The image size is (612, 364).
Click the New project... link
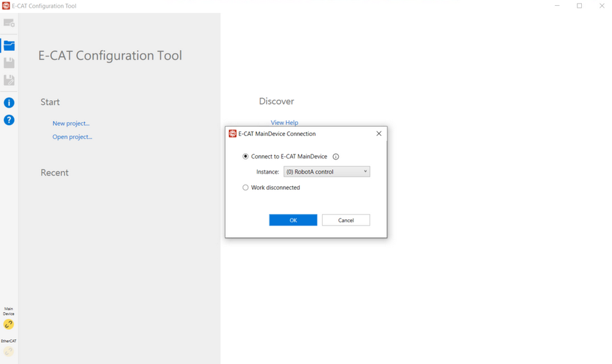(71, 123)
